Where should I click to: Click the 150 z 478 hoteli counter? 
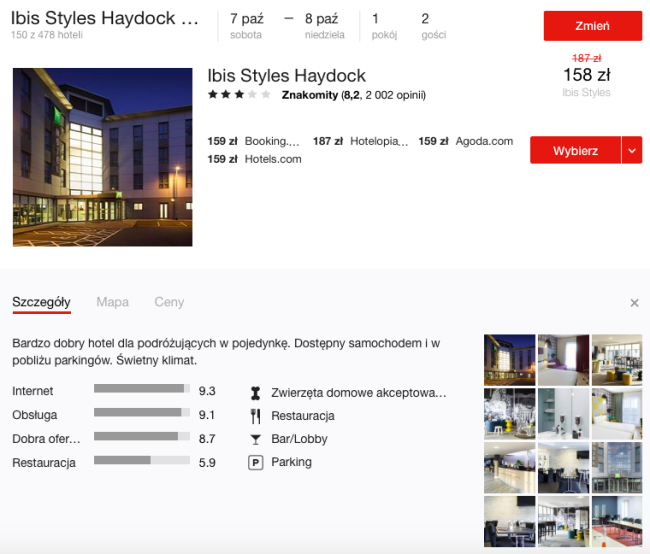click(x=47, y=35)
